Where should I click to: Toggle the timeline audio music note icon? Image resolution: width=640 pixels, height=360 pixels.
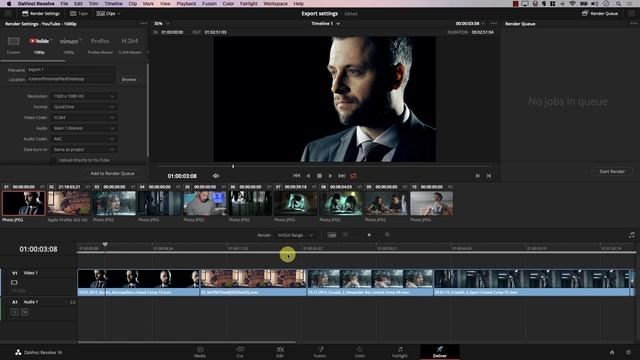pos(631,235)
